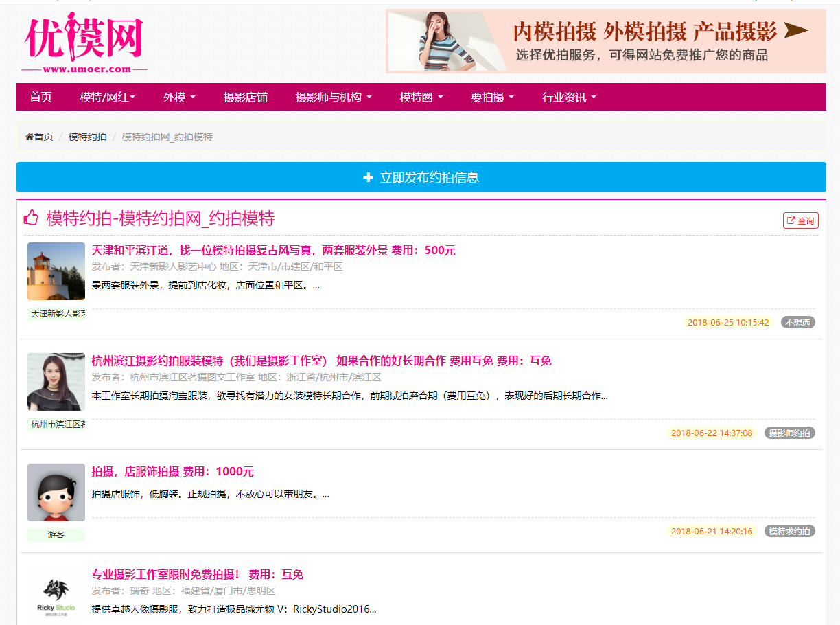Click the Ricky Studio logo avatar
This screenshot has height=625, width=840.
pyautogui.click(x=56, y=595)
